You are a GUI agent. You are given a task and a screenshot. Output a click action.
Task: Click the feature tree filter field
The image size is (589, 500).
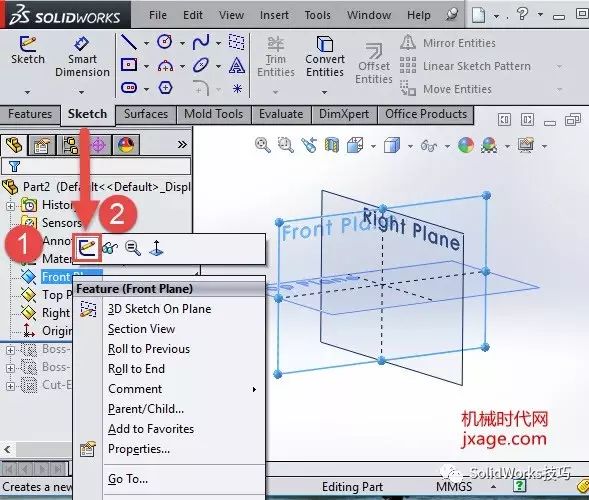[x=96, y=166]
